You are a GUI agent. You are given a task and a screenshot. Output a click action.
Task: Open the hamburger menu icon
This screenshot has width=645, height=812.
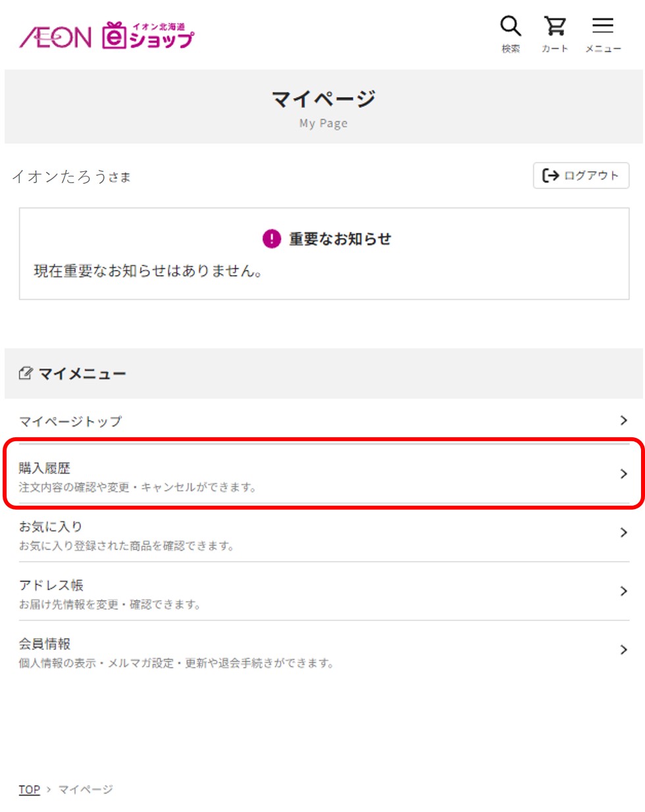click(602, 26)
